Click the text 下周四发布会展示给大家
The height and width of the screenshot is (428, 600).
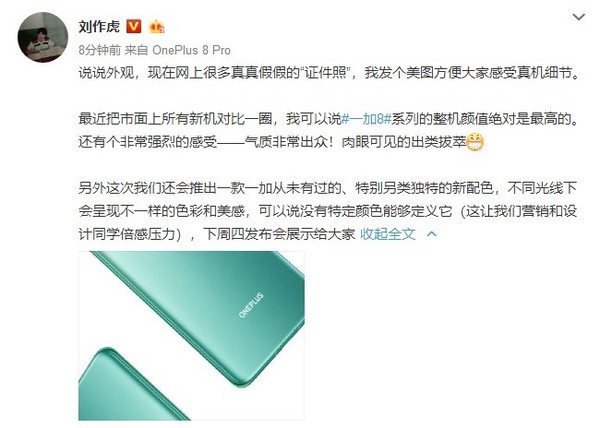[x=279, y=234]
